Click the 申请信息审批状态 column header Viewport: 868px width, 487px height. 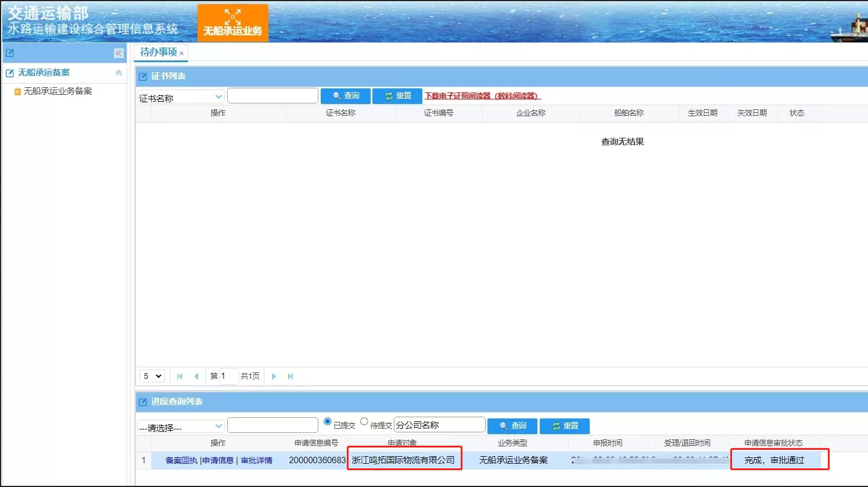pos(774,443)
